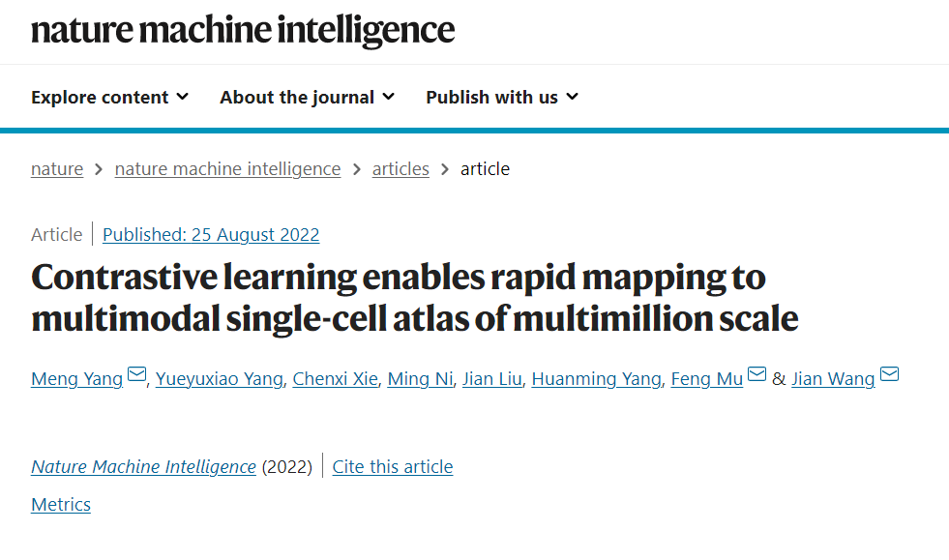
Task: Click the italic Nature Machine Intelligence journal link
Action: pos(143,467)
